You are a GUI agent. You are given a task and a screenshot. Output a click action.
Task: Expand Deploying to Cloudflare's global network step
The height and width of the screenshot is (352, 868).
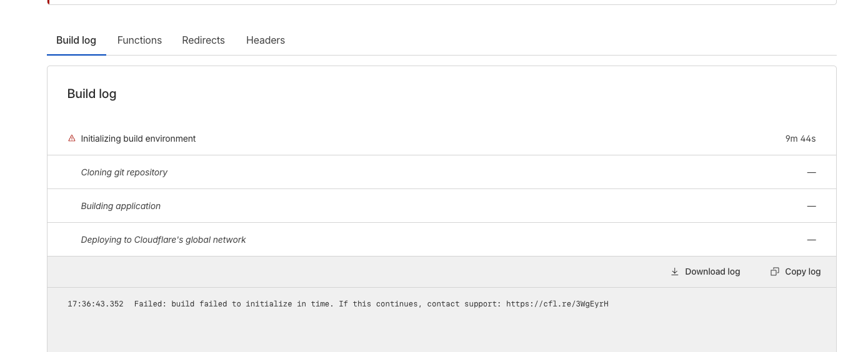pos(163,240)
